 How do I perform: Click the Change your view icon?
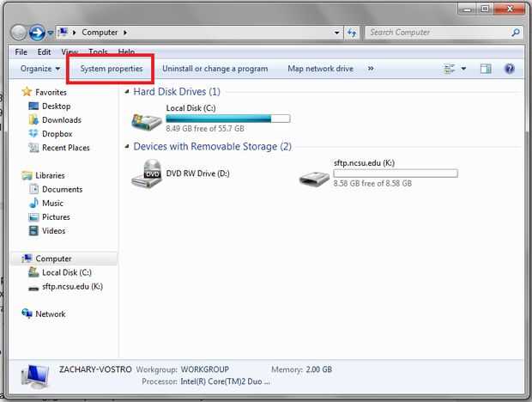tap(450, 69)
